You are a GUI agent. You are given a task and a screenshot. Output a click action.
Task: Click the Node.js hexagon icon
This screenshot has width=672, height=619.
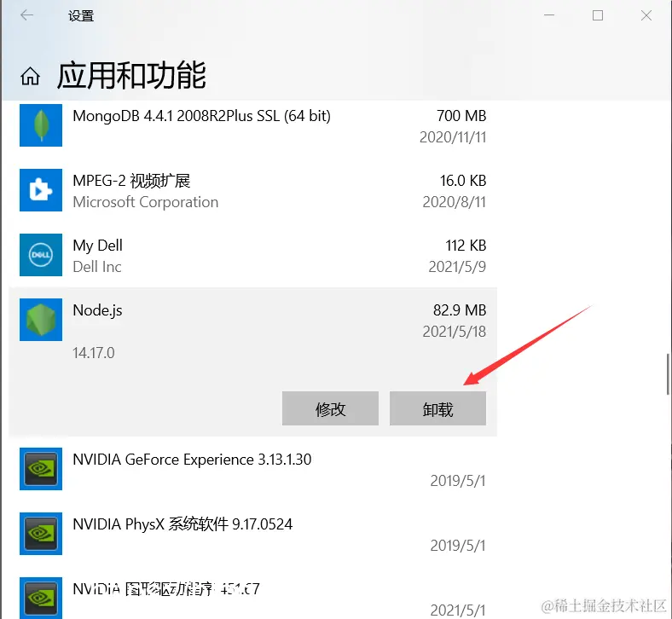[41, 320]
